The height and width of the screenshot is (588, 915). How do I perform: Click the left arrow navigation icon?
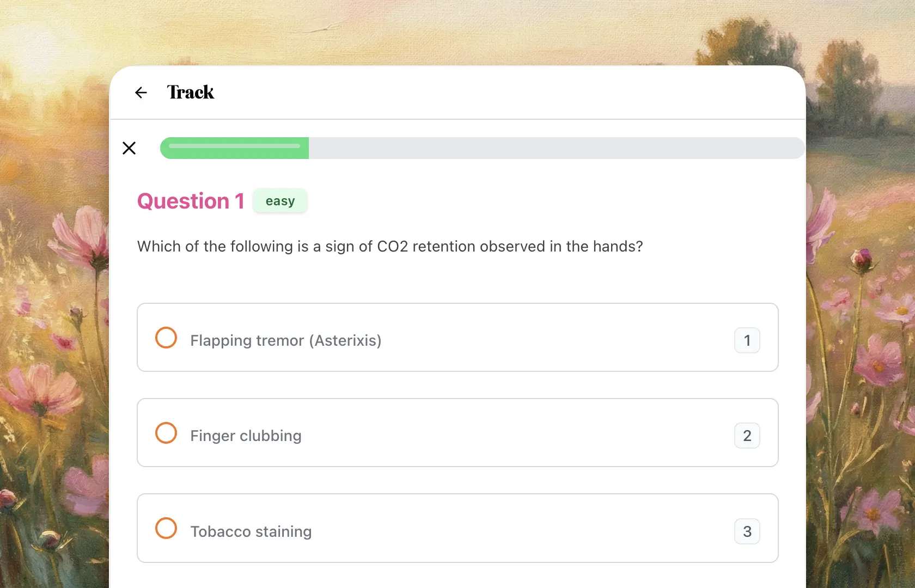pyautogui.click(x=141, y=92)
